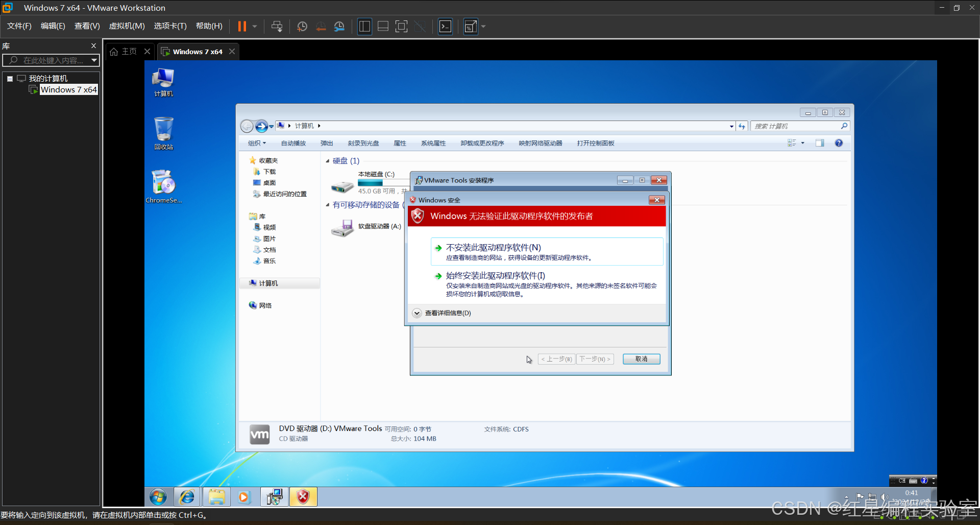Viewport: 980px width, 525px height.
Task: Switch to Unity mode
Action: 420,26
